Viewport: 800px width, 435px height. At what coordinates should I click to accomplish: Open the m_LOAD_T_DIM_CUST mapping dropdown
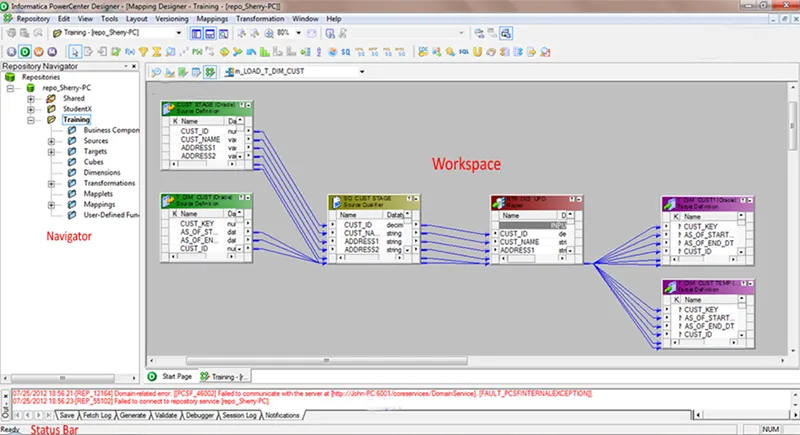click(362, 72)
